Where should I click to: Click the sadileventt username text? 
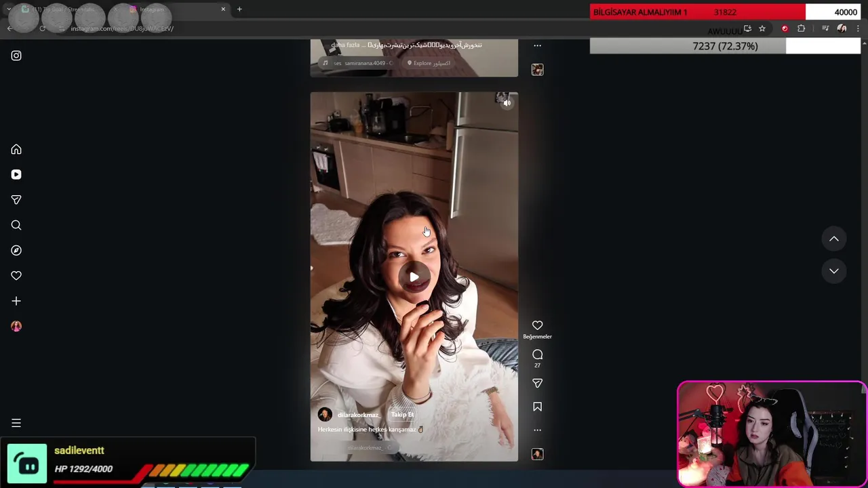click(79, 450)
